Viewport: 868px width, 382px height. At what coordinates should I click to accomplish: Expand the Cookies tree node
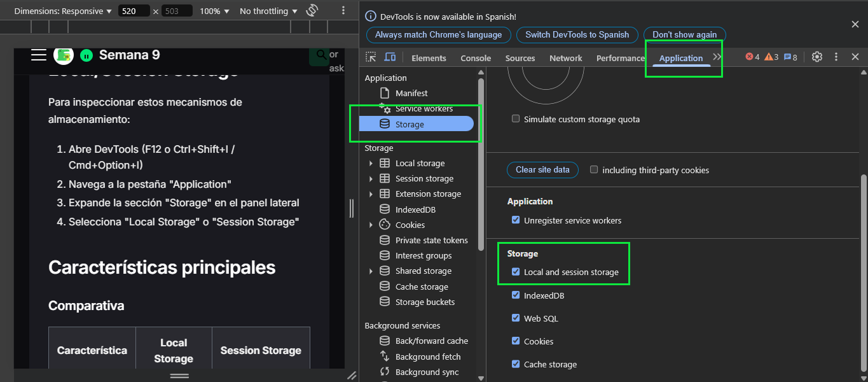point(371,225)
